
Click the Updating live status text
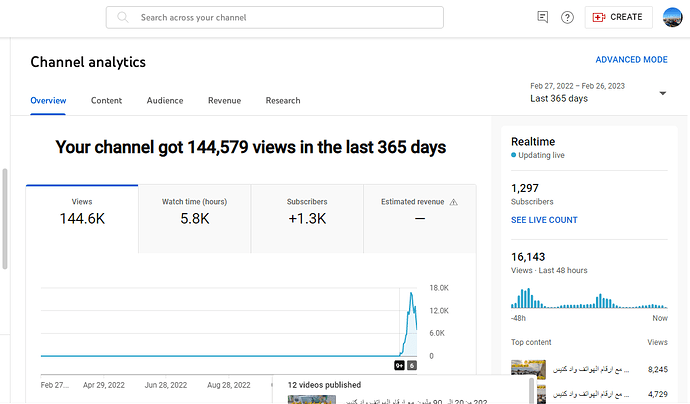[x=541, y=155]
